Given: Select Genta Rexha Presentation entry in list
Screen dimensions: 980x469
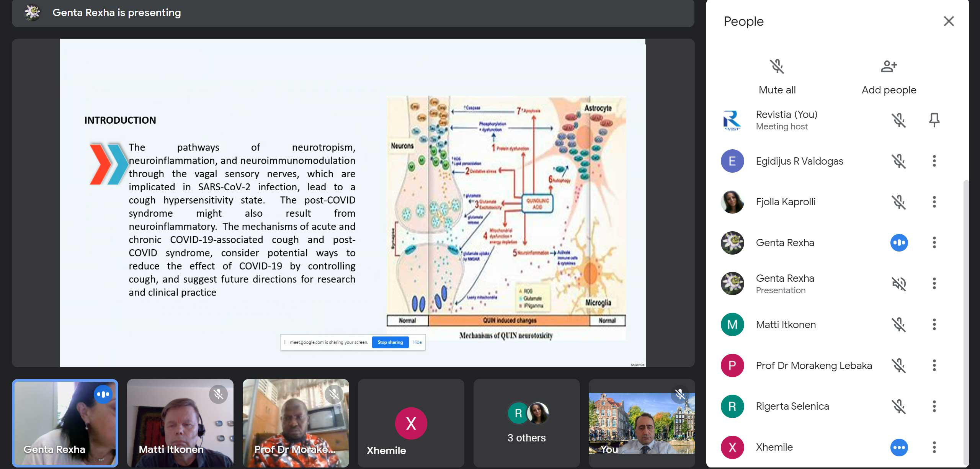Looking at the screenshot, I should tap(785, 284).
